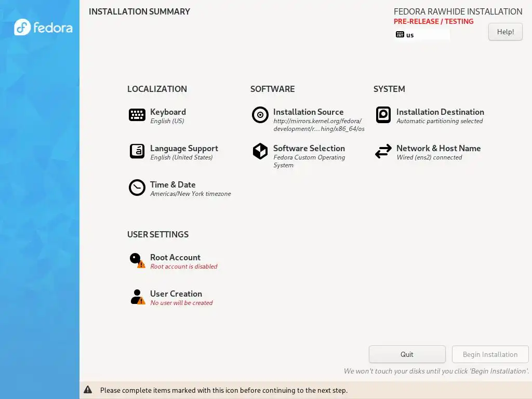Click 'No user will be created' warning text
Image resolution: width=532 pixels, height=399 pixels.
tap(181, 303)
